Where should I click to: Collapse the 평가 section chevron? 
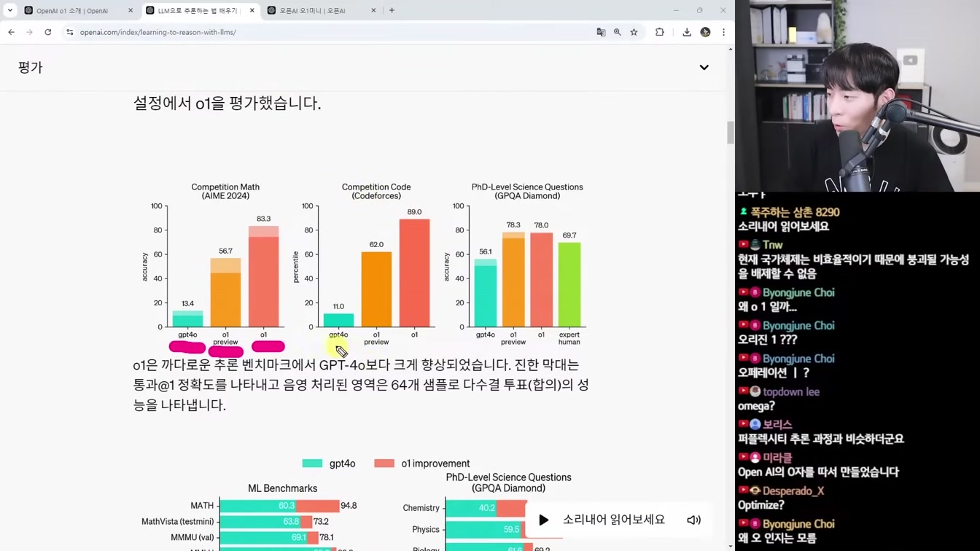pos(704,67)
